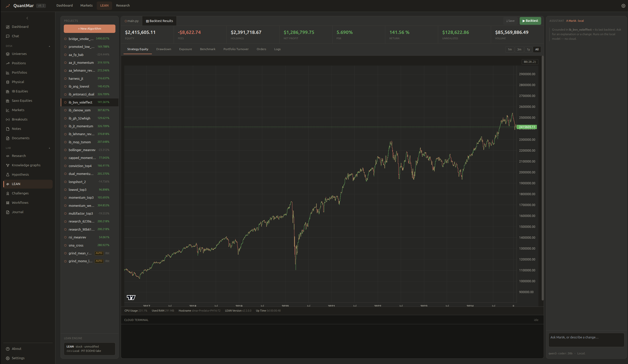The width and height of the screenshot is (628, 364).
Task: Run the green Backtest button
Action: pos(530,21)
